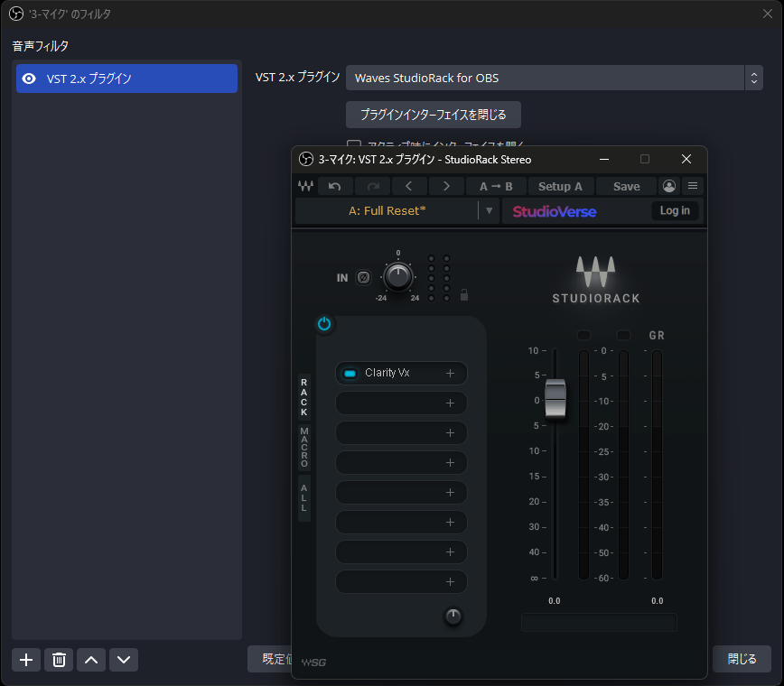Bypass Clarity Vx with its blue indicator
The height and width of the screenshot is (686, 784).
tap(350, 373)
